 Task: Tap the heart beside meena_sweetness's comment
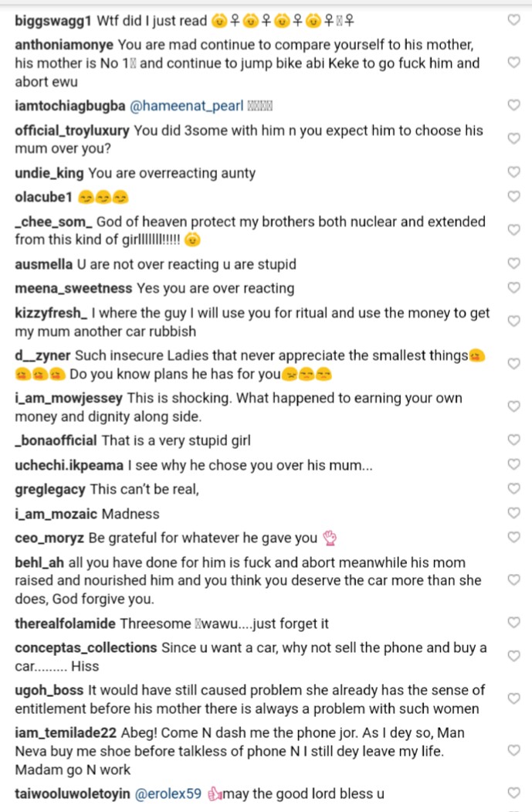pyautogui.click(x=513, y=287)
